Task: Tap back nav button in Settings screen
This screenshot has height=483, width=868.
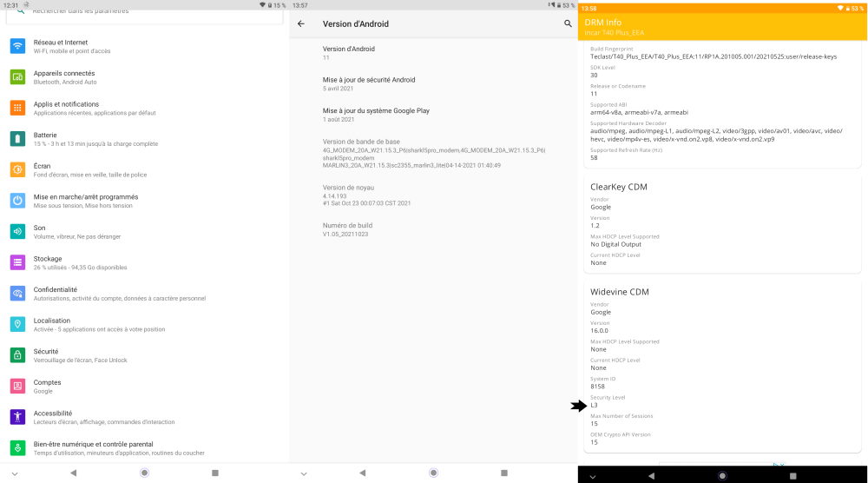Action: (x=73, y=473)
